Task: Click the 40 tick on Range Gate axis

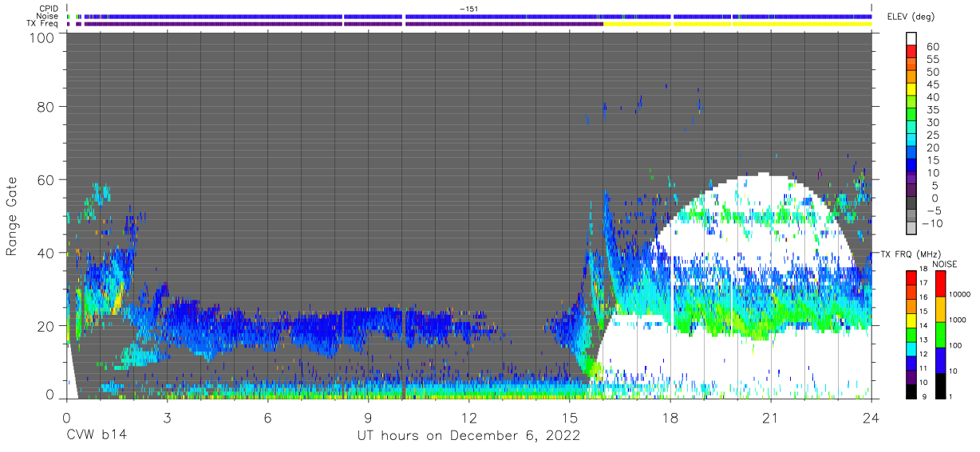Action: (x=46, y=253)
